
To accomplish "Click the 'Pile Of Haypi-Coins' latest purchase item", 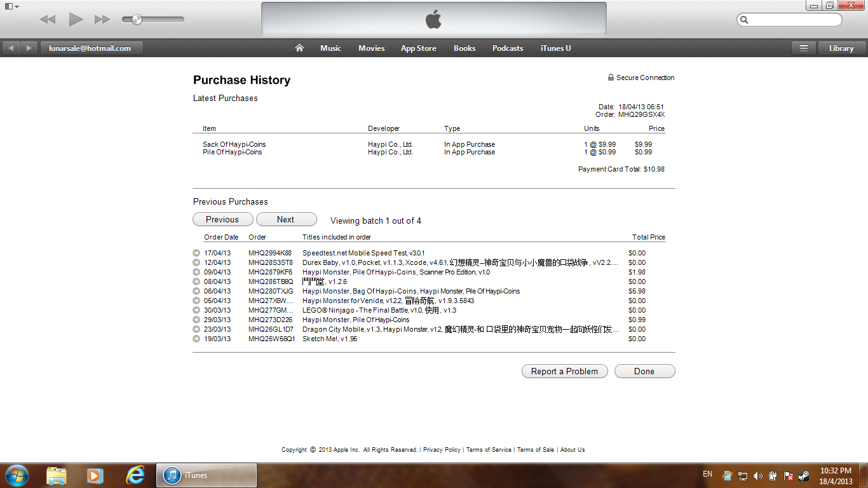I will pyautogui.click(x=232, y=152).
